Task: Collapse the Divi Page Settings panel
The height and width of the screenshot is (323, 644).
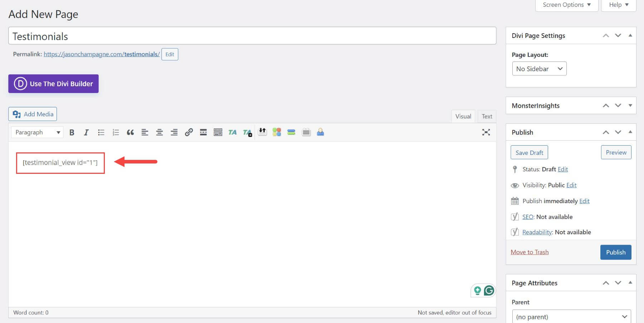Action: coord(630,35)
